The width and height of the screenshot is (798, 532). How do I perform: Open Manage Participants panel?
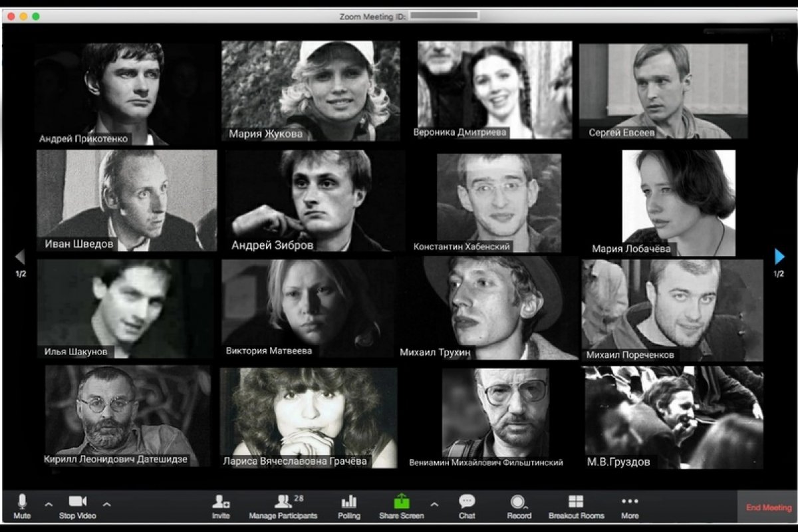click(283, 507)
